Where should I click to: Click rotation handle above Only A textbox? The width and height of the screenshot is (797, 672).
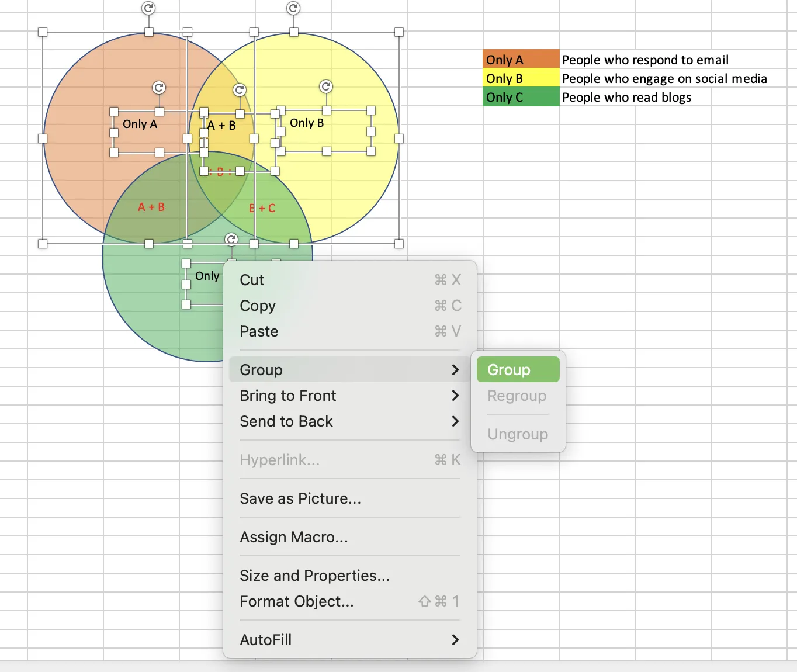coord(159,88)
